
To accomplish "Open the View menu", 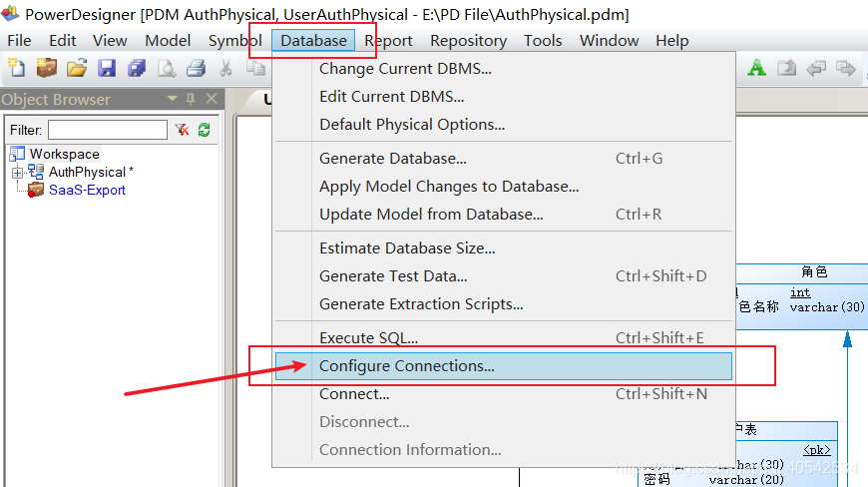I will pos(110,41).
